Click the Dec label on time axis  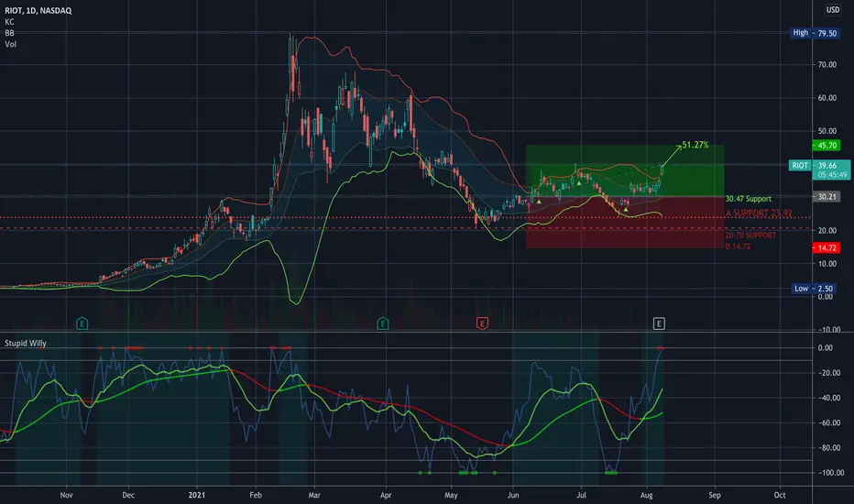[128, 495]
